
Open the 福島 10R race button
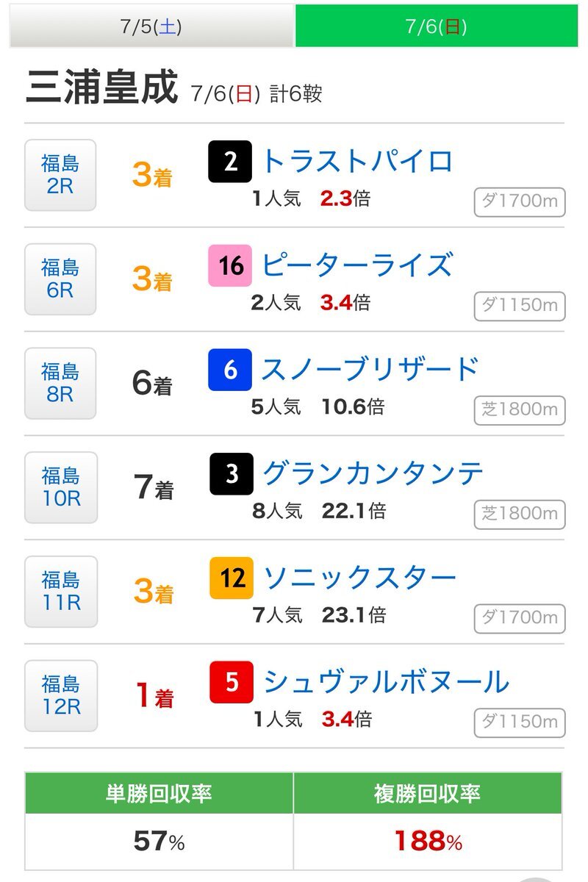[x=60, y=487]
